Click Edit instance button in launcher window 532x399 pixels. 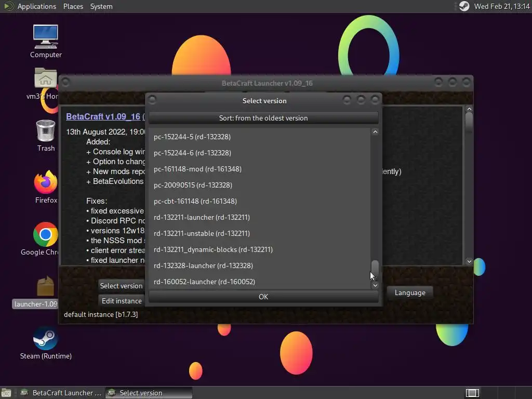[122, 301]
